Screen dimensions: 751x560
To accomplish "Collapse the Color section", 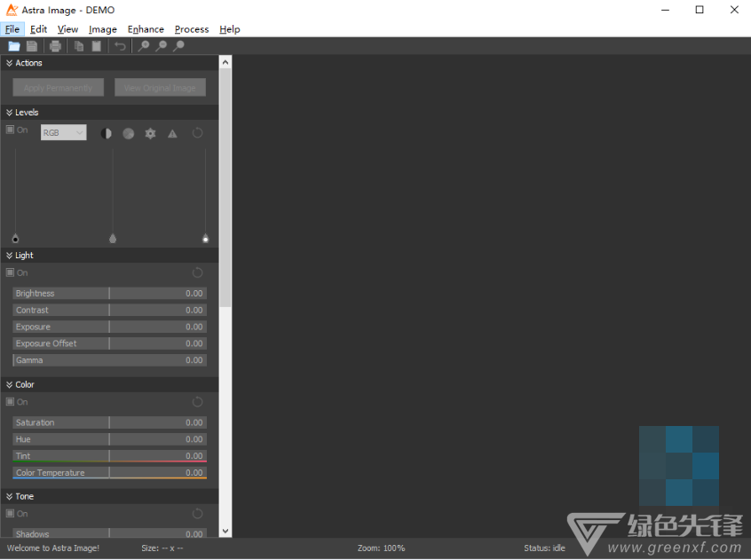I will [9, 385].
